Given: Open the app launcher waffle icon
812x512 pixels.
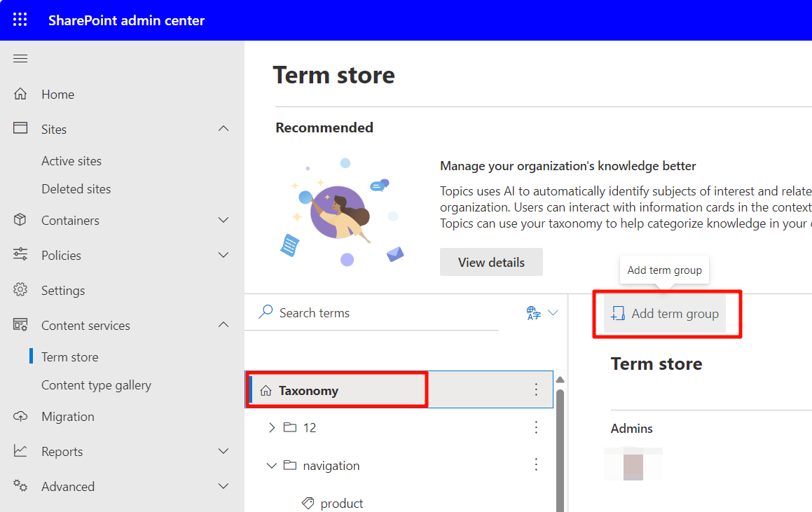Looking at the screenshot, I should pyautogui.click(x=20, y=20).
